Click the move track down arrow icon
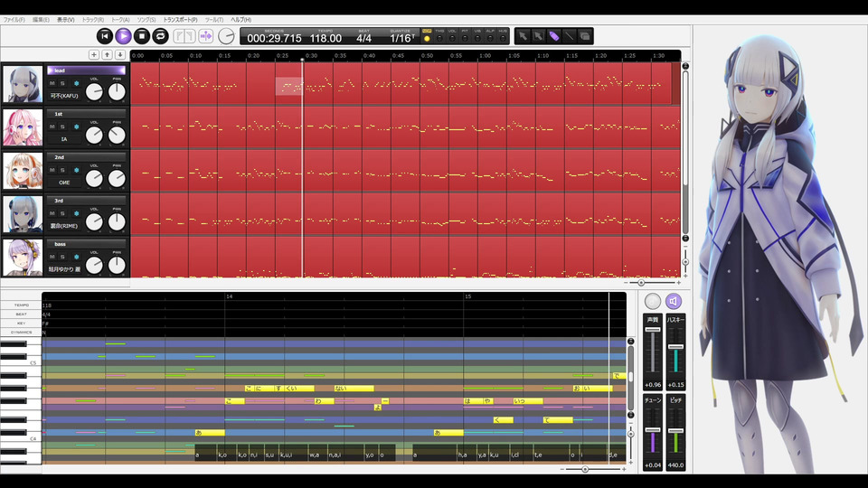The image size is (868, 488). click(x=119, y=55)
